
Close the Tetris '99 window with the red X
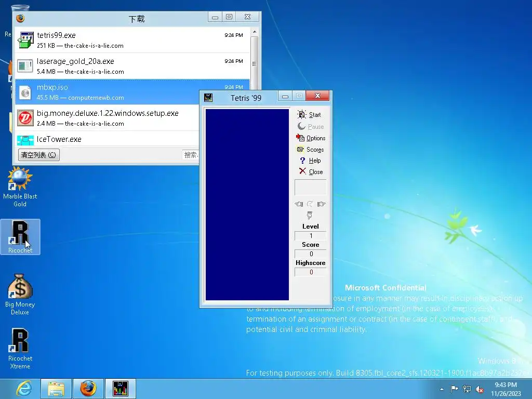tap(317, 96)
